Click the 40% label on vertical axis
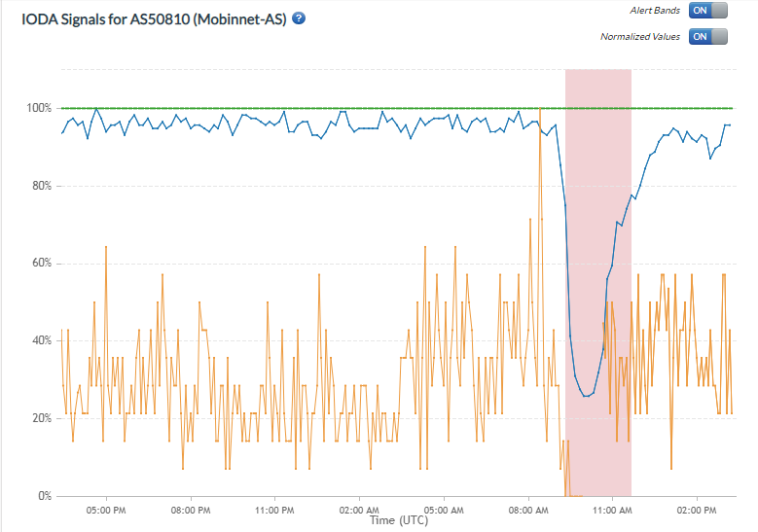Image resolution: width=758 pixels, height=532 pixels. pyautogui.click(x=40, y=340)
